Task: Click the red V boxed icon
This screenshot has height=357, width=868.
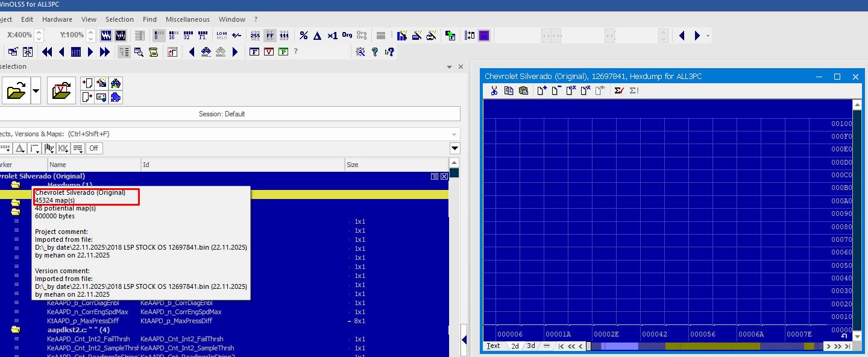Action: click(x=269, y=52)
